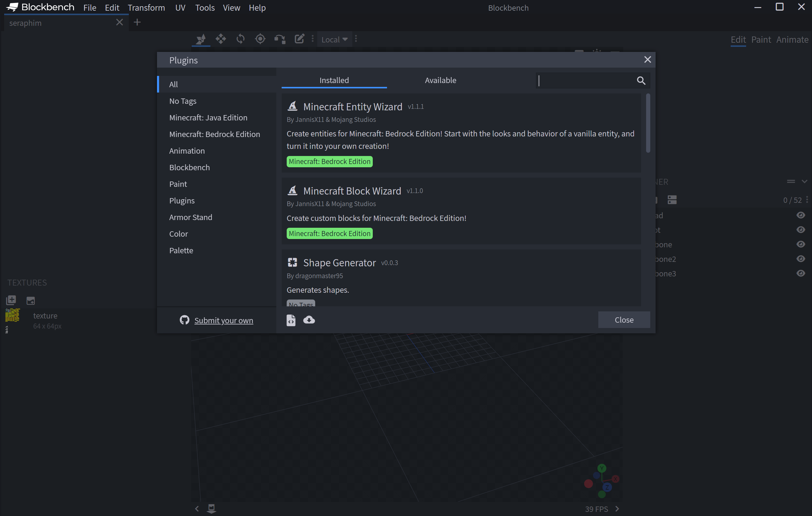Image resolution: width=812 pixels, height=516 pixels.
Task: Select the Rotate tool in the toolbar
Action: (240, 39)
